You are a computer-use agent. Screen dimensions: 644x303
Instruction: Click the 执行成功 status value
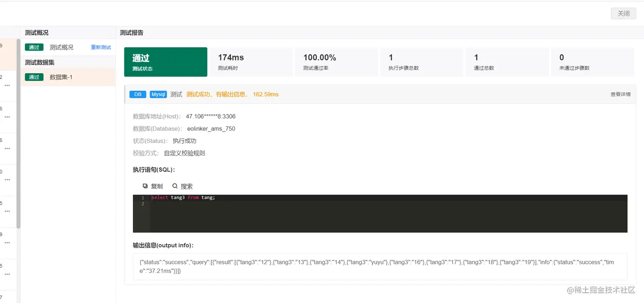(184, 141)
